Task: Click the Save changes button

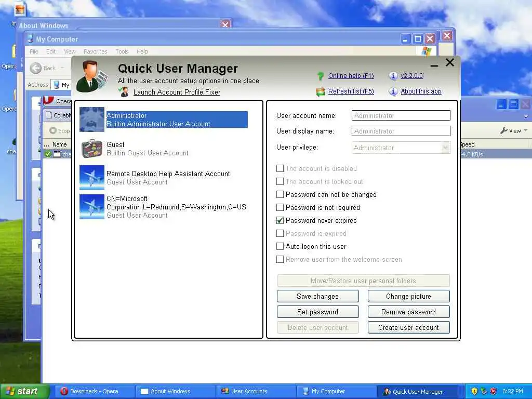Action: (317, 296)
